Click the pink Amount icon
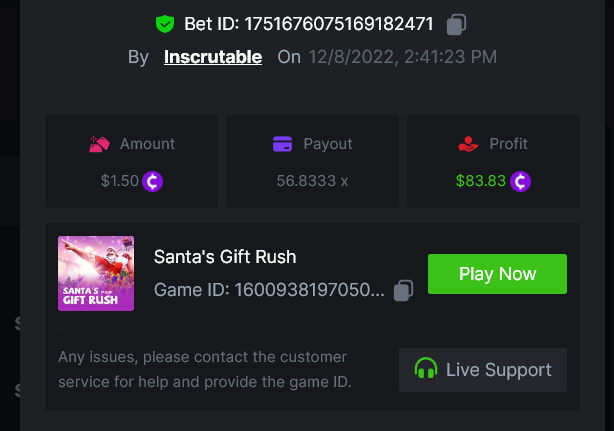 coord(99,144)
